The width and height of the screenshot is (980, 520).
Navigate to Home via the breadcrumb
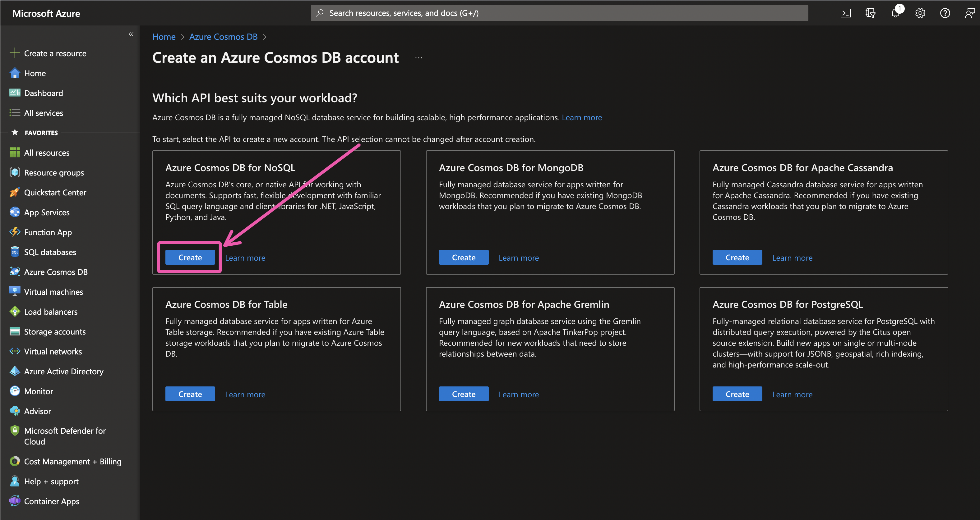[164, 36]
